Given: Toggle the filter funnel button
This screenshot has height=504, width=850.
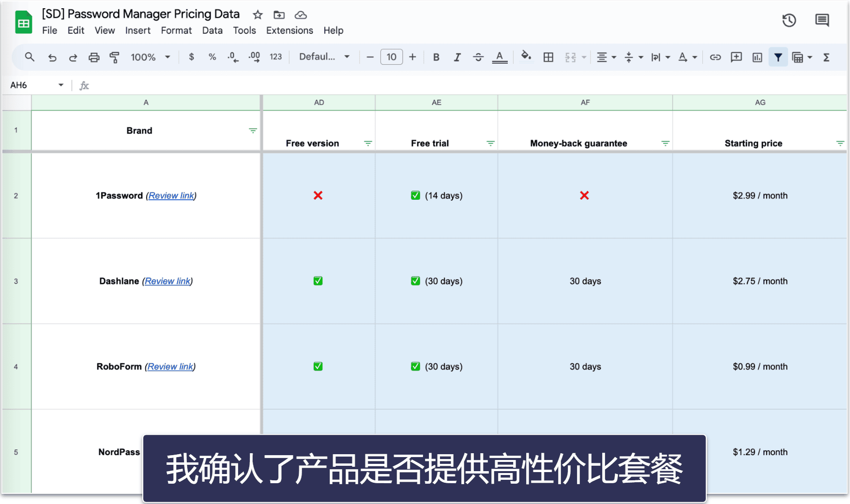Looking at the screenshot, I should [778, 57].
